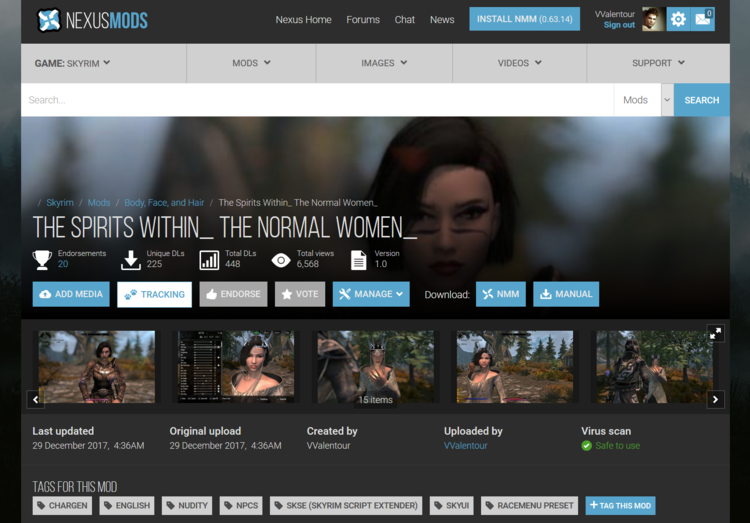Open the Mods menu
This screenshot has width=750, height=523.
click(251, 63)
